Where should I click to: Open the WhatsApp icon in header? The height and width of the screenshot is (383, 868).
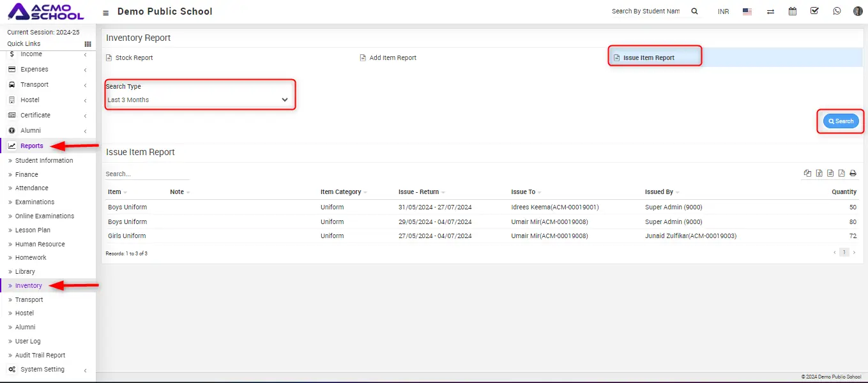coord(837,11)
